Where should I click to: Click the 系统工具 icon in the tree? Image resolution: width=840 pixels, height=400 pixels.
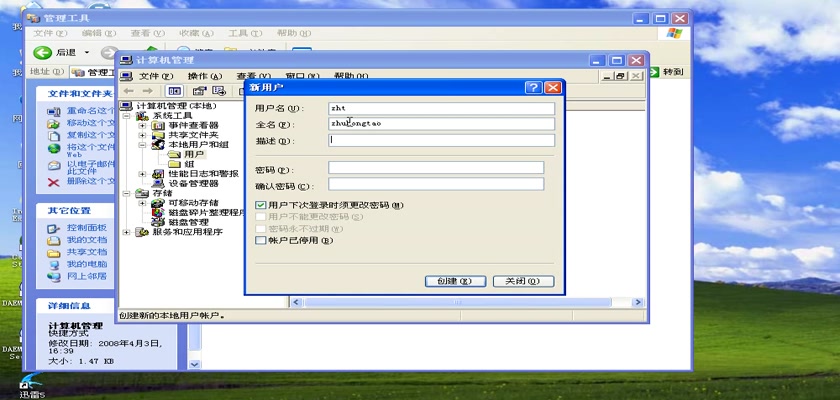(x=142, y=116)
